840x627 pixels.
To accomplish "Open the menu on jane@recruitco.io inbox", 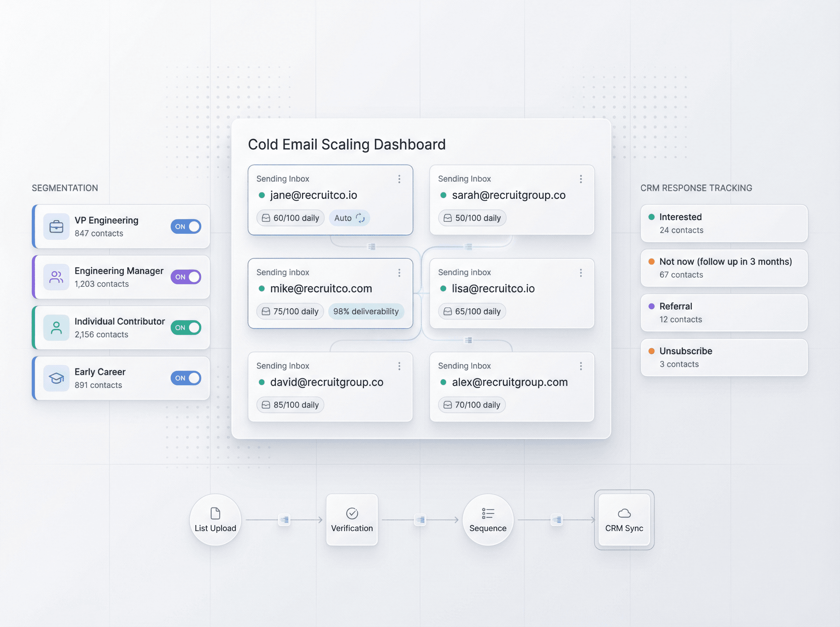I will (x=399, y=179).
